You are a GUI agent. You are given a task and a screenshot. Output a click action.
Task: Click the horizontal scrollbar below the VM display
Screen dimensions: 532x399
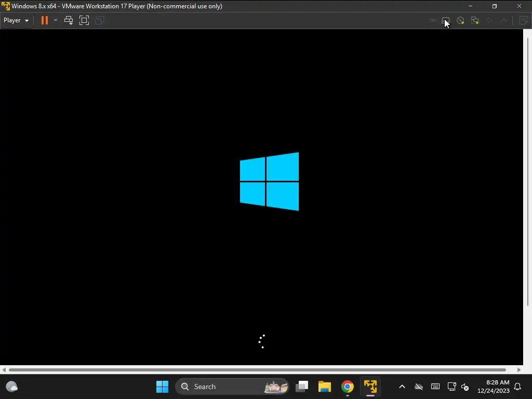[x=257, y=370]
